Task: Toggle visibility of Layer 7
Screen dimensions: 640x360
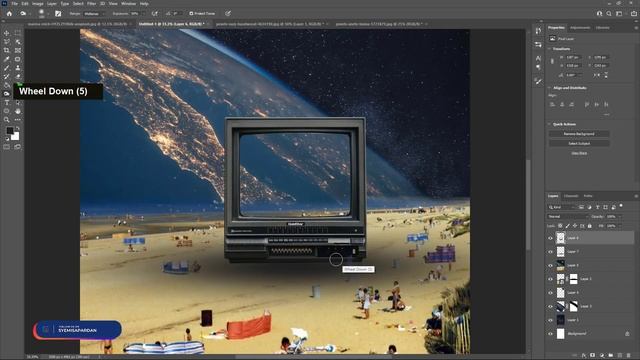Action: 550,252
